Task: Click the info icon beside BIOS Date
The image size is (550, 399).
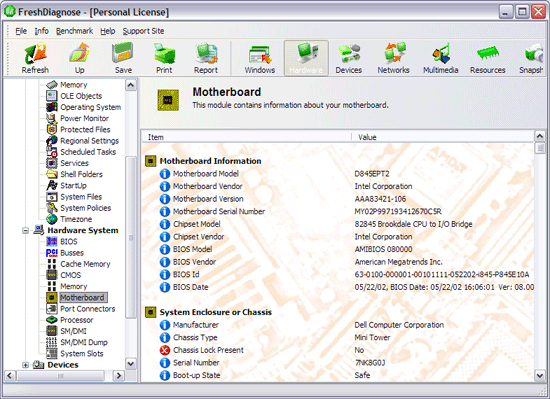Action: (165, 288)
